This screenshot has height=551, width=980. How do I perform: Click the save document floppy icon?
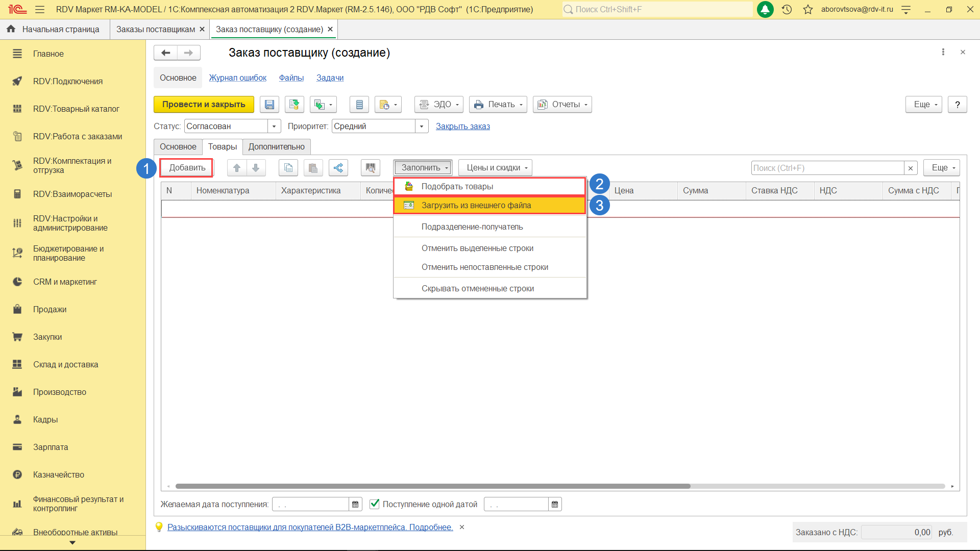pos(269,105)
